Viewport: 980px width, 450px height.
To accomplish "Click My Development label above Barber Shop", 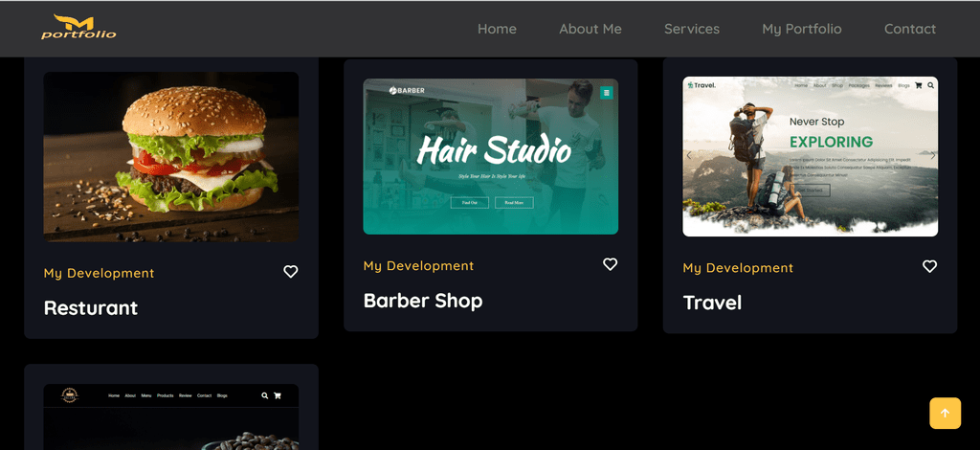I will click(419, 265).
